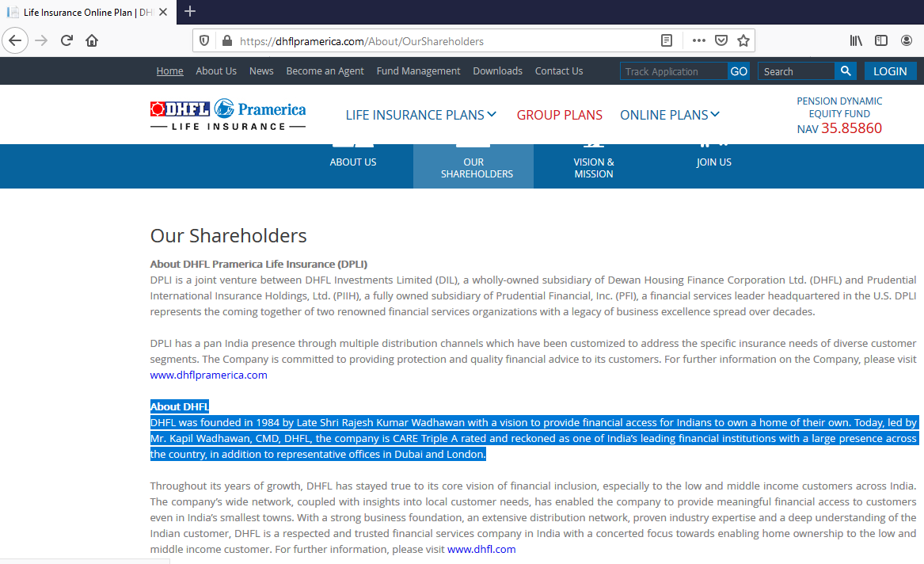Screen dimensions: 924x564
Task: Open Contact Us page
Action: click(x=559, y=70)
